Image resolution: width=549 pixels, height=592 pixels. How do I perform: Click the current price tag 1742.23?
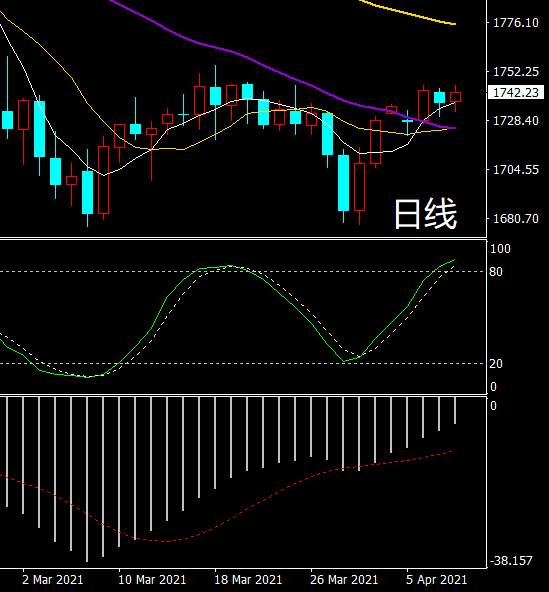pyautogui.click(x=516, y=92)
